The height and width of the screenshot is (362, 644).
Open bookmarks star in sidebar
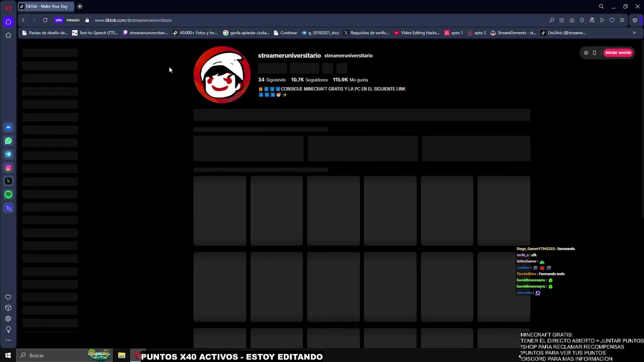pos(8,35)
